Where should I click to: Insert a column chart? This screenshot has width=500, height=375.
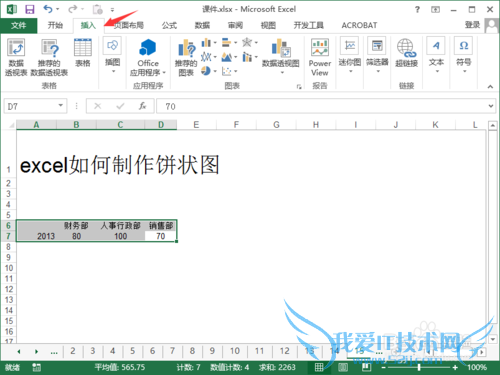coord(206,43)
